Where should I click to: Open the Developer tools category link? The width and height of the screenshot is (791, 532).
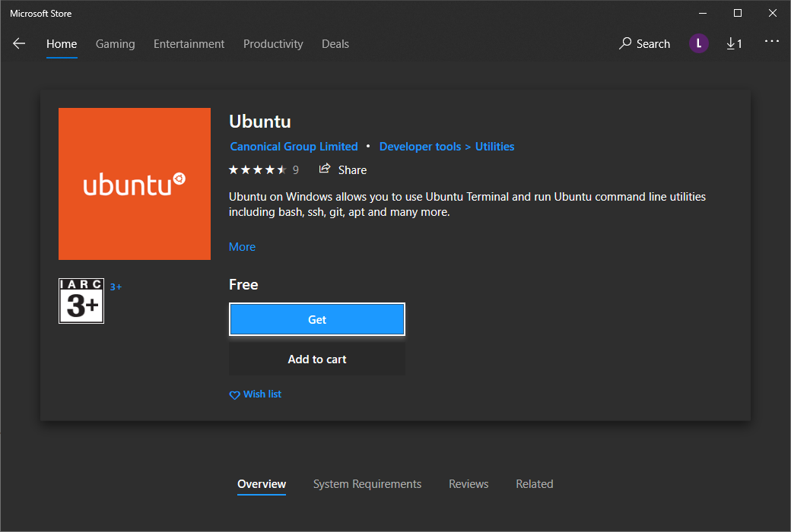point(420,146)
